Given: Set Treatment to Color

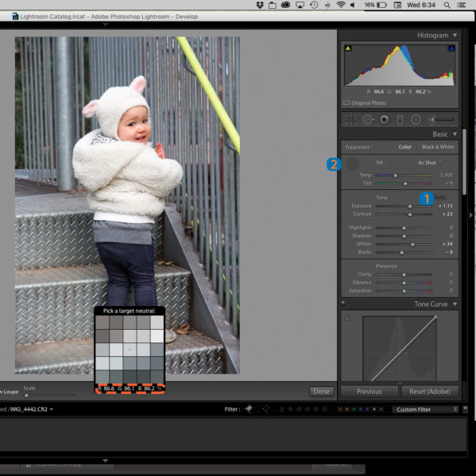Looking at the screenshot, I should click(404, 147).
